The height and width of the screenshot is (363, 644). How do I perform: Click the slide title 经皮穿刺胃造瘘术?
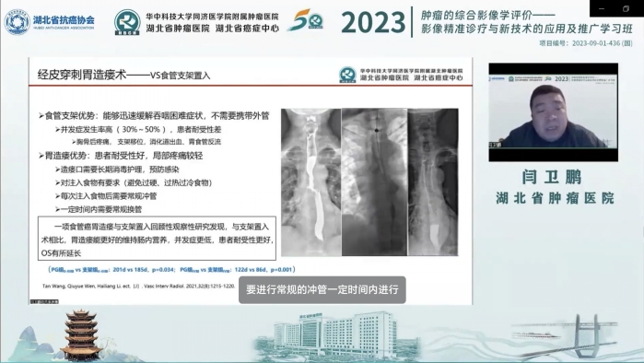point(82,76)
